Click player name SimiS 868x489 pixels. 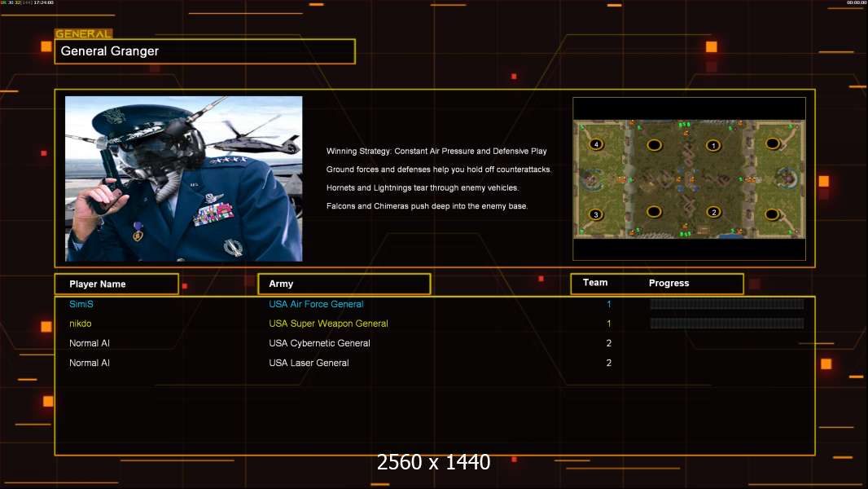click(x=81, y=304)
